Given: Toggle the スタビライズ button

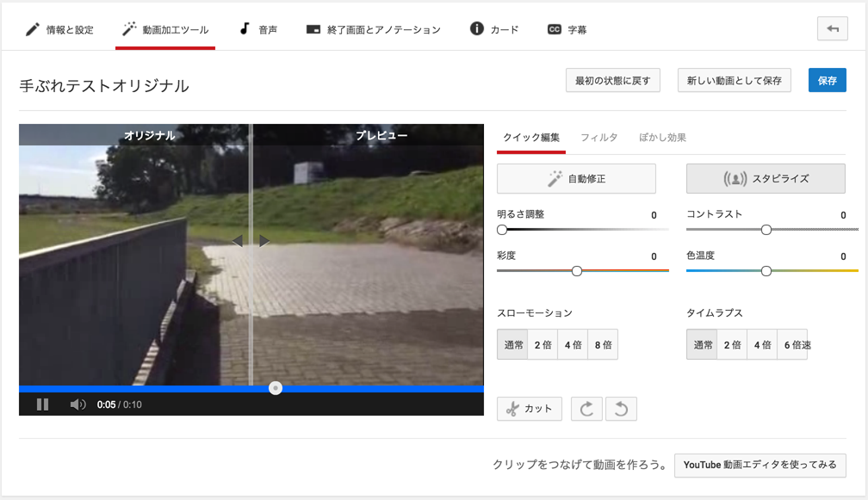Looking at the screenshot, I should [x=766, y=179].
